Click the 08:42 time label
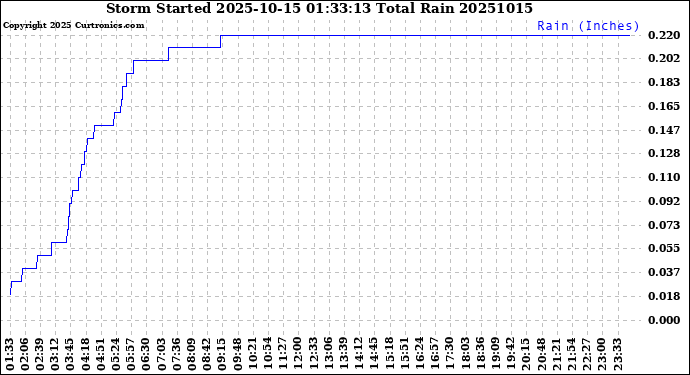690x375 pixels. coord(208,355)
